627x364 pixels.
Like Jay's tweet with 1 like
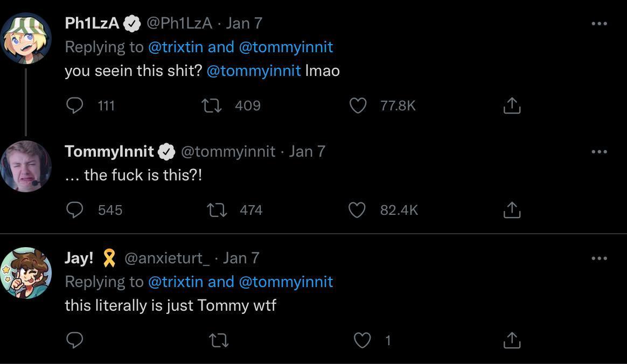[362, 340]
